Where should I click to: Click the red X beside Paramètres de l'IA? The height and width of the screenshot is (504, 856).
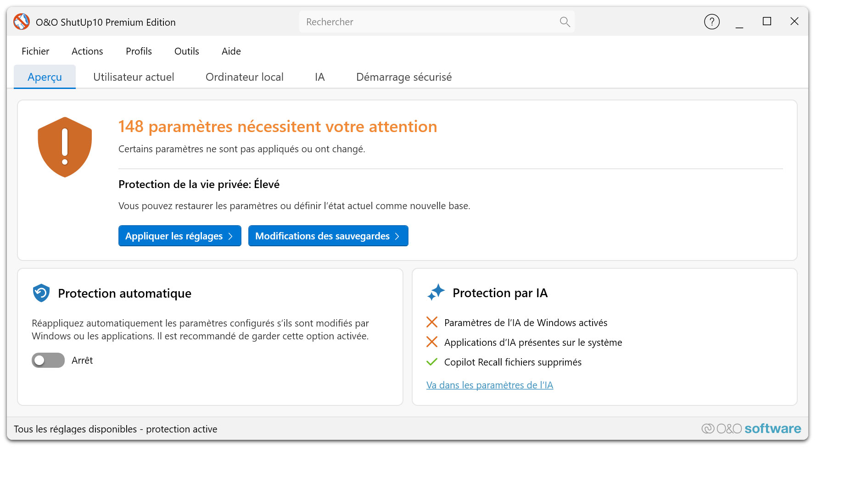point(432,322)
